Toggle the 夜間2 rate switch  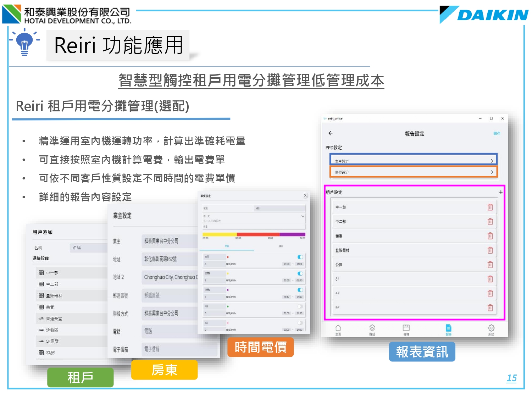(300, 290)
